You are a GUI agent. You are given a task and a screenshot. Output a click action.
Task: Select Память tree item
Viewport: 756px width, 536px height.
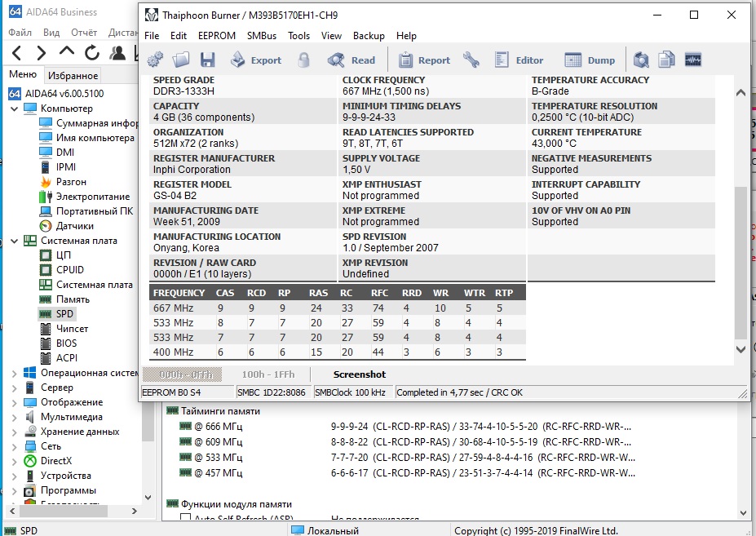(64, 299)
